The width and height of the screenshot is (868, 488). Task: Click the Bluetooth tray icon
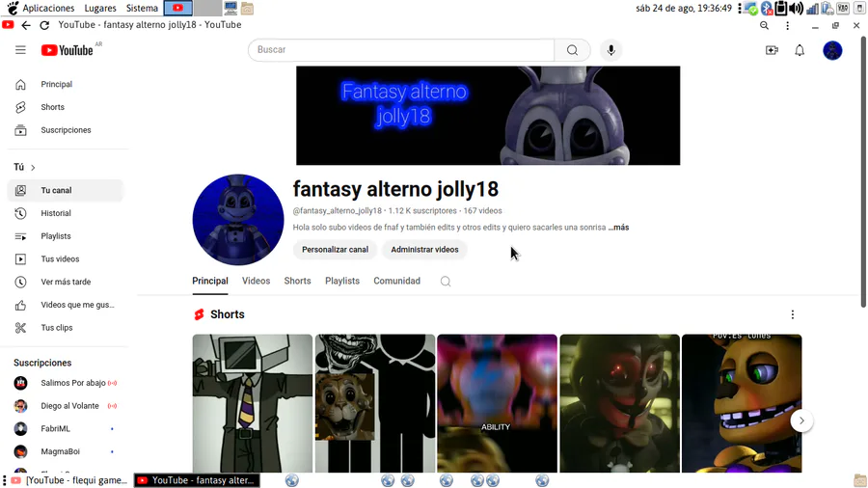766,9
